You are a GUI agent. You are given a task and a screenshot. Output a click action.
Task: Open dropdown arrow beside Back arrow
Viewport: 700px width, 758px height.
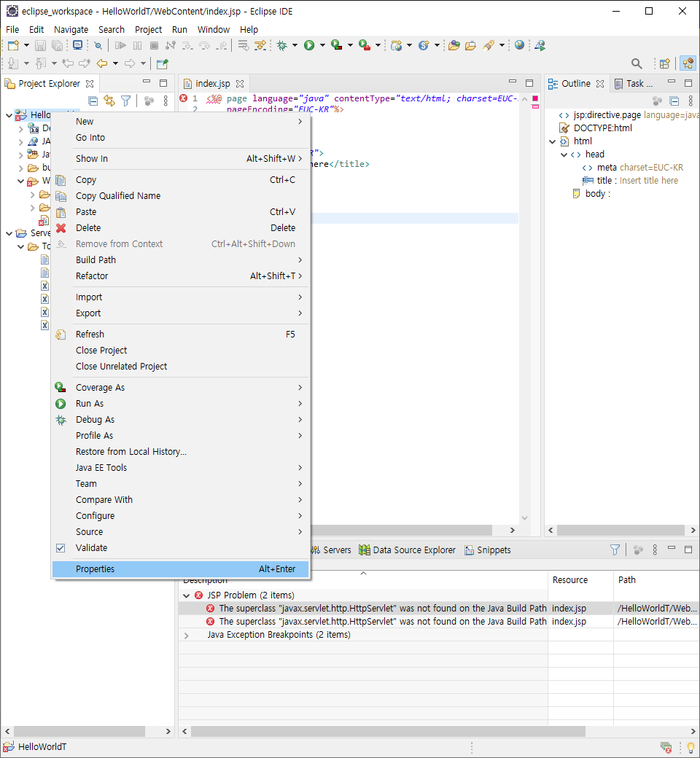115,63
